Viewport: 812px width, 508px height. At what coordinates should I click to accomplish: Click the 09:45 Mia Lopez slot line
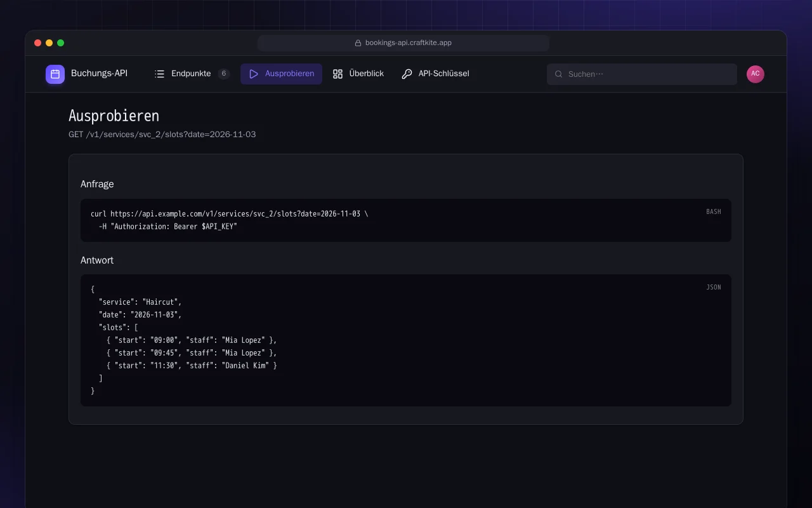[192, 353]
